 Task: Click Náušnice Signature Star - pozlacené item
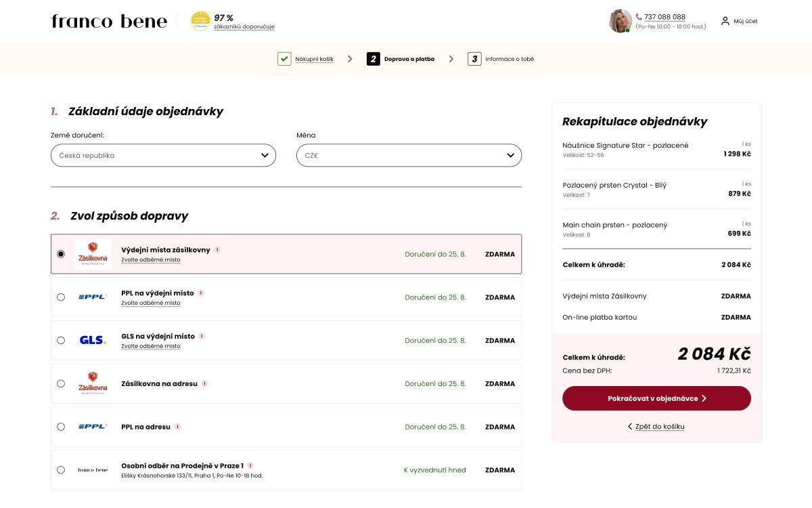pyautogui.click(x=625, y=146)
